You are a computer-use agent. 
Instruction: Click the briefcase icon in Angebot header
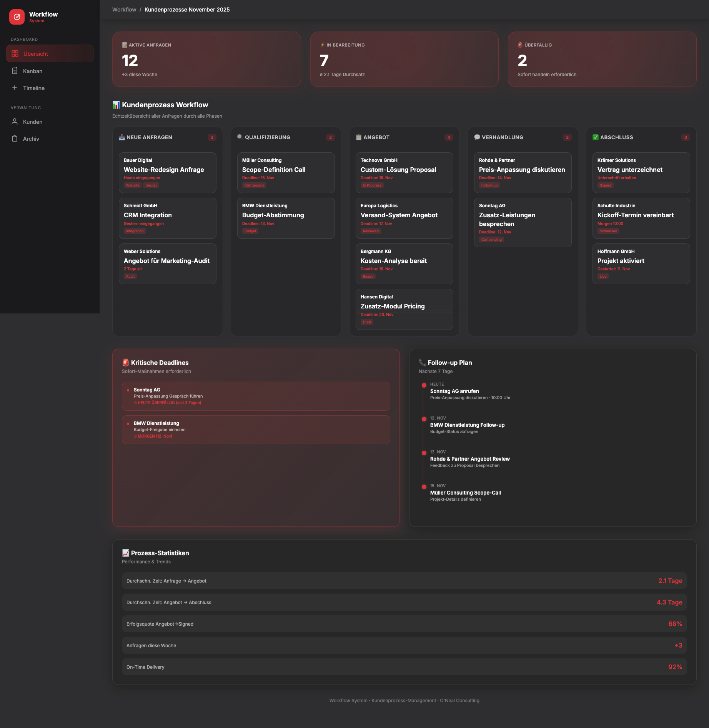click(358, 137)
